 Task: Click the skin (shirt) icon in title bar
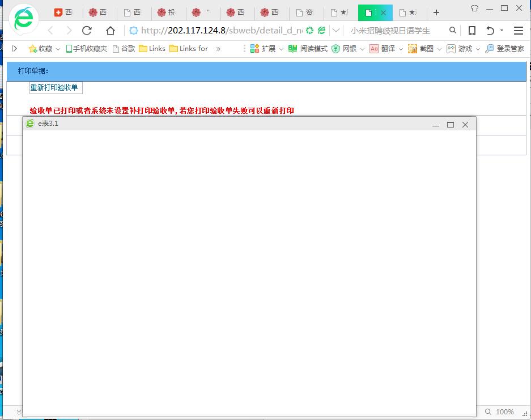tap(474, 9)
